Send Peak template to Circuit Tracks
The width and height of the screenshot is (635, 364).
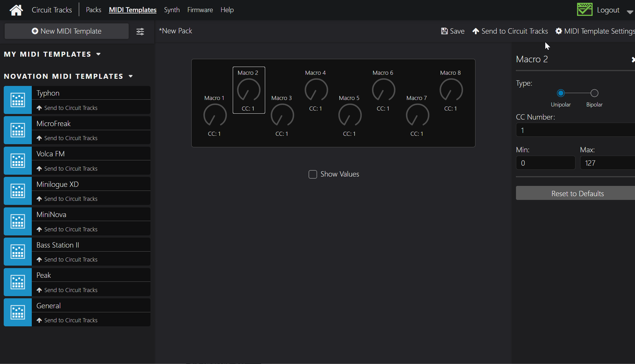point(67,290)
